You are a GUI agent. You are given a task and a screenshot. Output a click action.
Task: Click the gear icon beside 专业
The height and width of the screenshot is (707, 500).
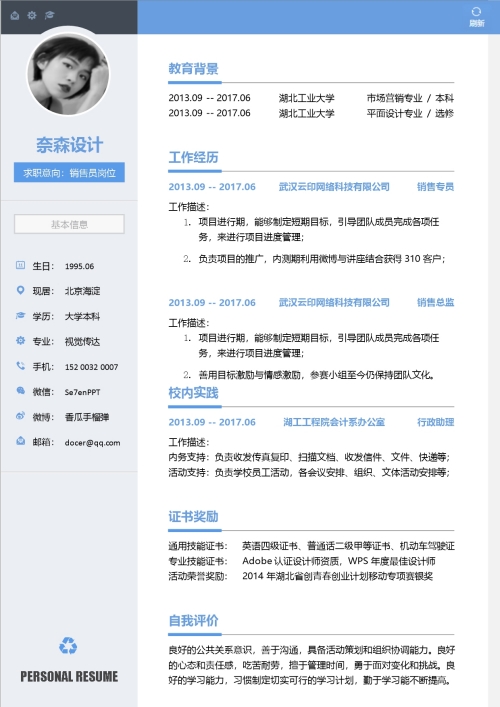(20, 340)
